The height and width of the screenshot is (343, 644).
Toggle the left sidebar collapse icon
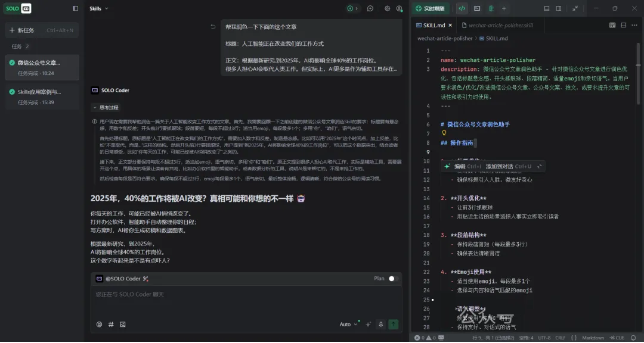75,9
